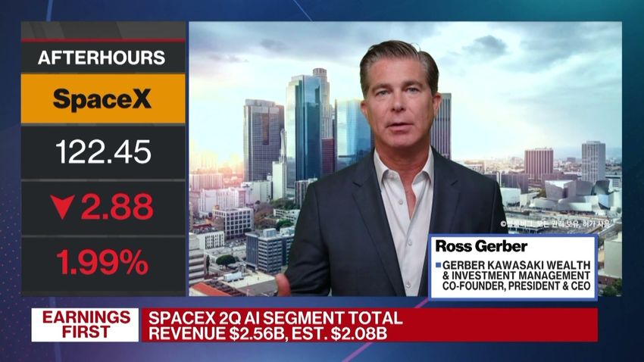Click the guest interview video frame

click(x=405, y=159)
